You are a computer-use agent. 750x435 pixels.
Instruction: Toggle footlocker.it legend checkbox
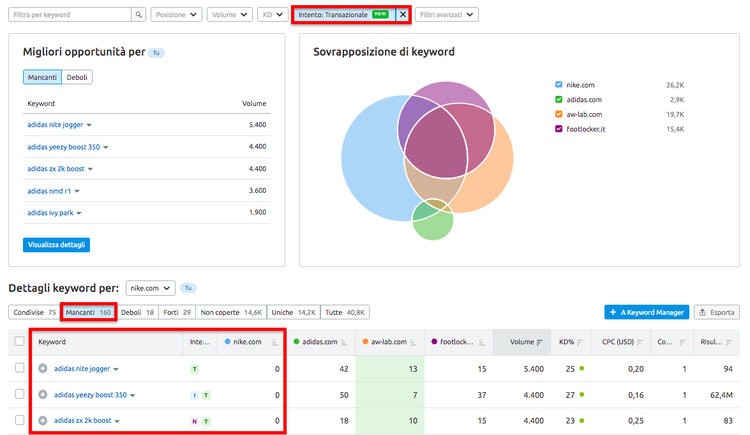click(x=558, y=129)
